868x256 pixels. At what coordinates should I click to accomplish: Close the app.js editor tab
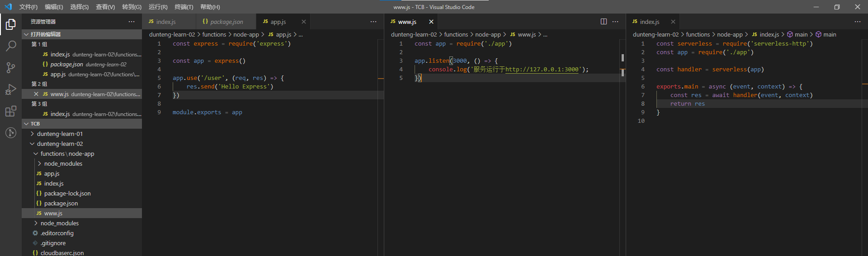pos(304,22)
